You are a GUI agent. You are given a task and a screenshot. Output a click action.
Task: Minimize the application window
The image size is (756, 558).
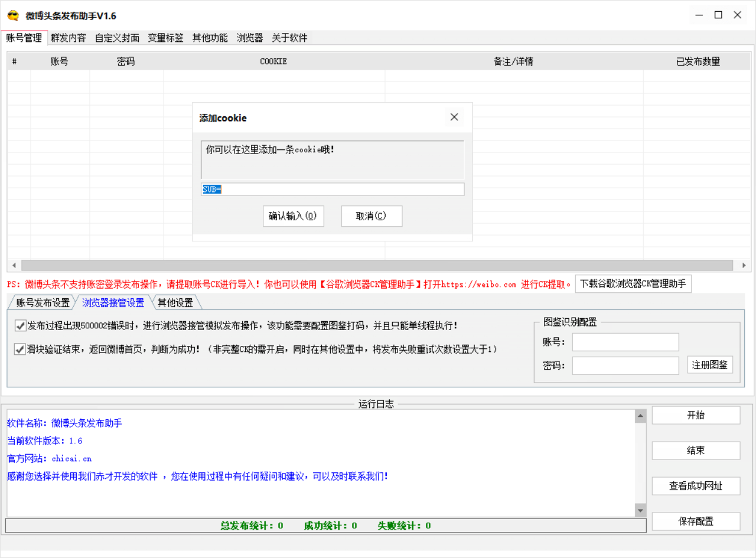coord(699,15)
